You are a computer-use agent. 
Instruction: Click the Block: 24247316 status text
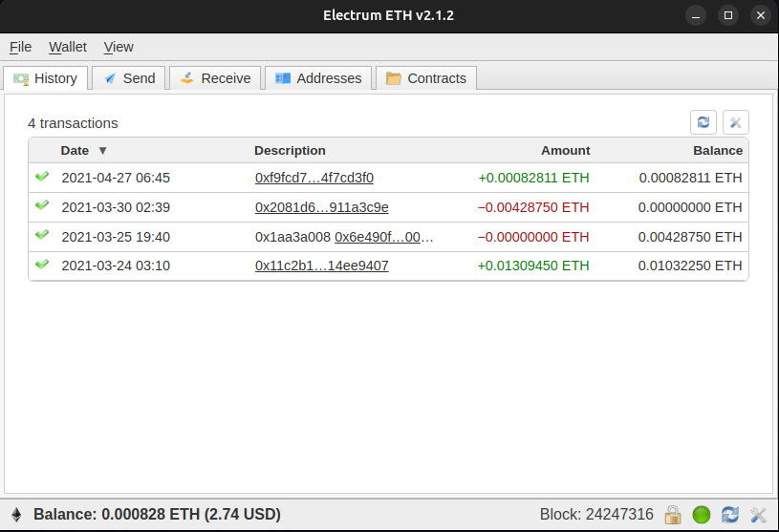pyautogui.click(x=596, y=515)
